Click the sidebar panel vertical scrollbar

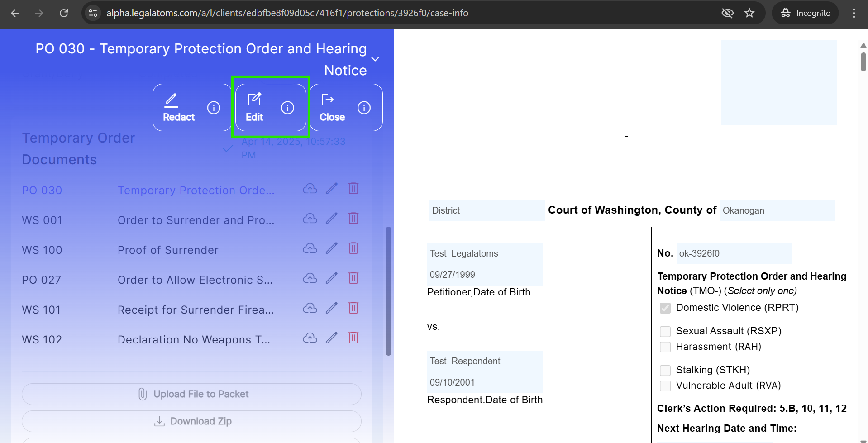point(388,291)
